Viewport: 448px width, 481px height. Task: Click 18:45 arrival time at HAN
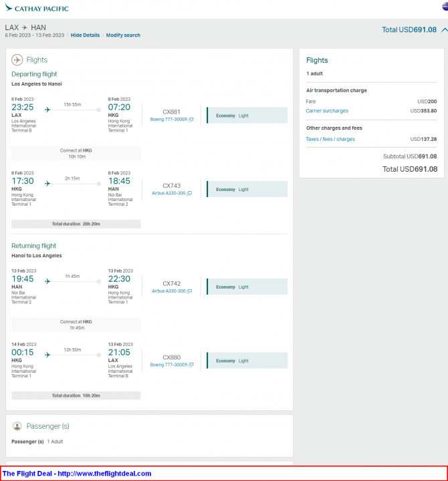click(x=119, y=181)
